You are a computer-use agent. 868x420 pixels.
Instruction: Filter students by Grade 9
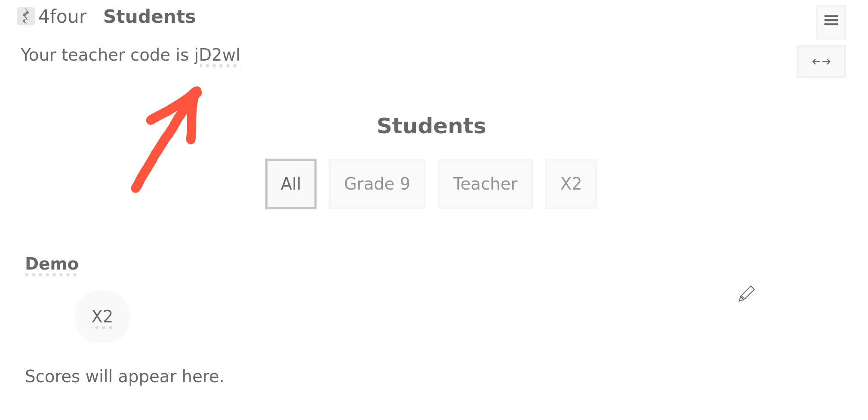377,184
